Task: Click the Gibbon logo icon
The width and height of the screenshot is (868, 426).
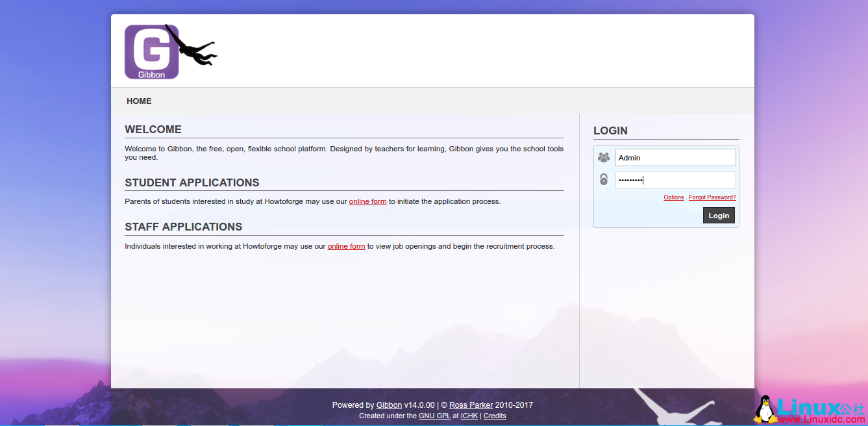Action: point(151,51)
